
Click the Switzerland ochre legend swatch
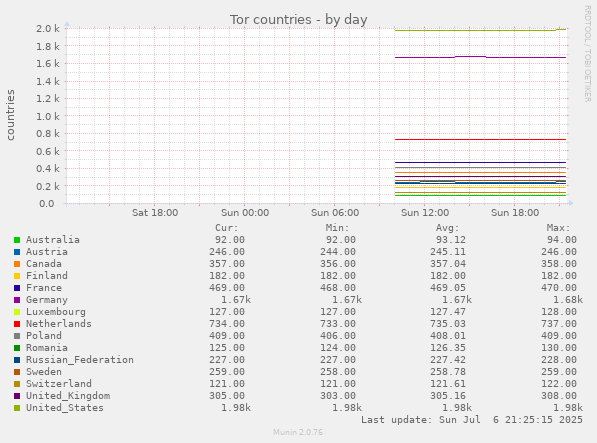pyautogui.click(x=17, y=384)
